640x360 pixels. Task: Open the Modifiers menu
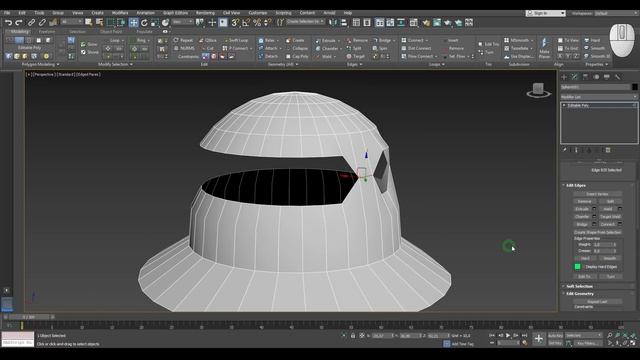pos(120,13)
